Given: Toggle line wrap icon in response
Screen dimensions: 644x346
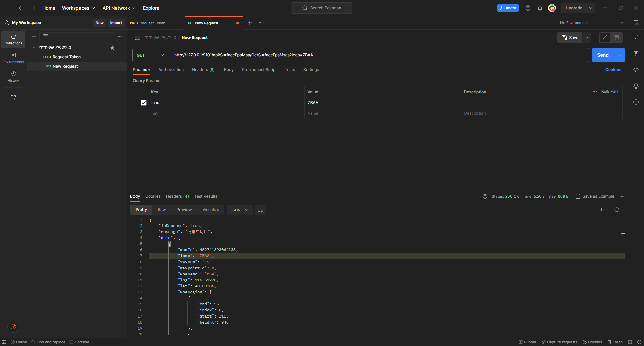Looking at the screenshot, I should click(261, 210).
